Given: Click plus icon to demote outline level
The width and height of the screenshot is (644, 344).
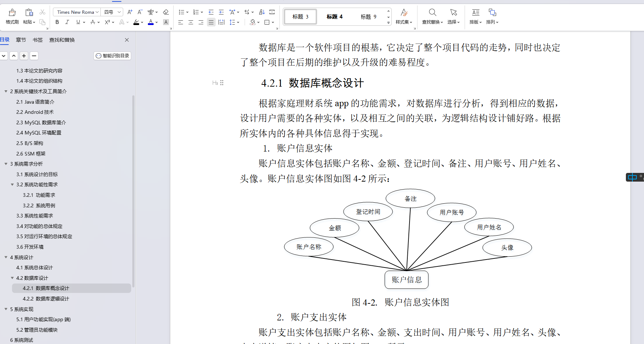Looking at the screenshot, I should [24, 56].
